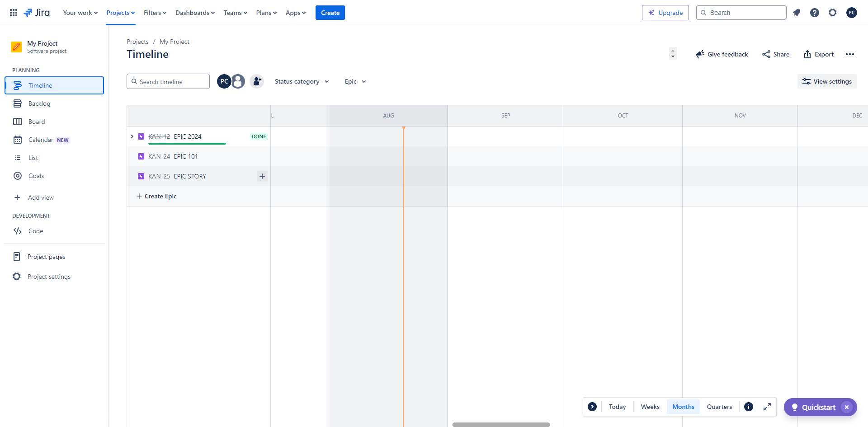
Task: Go to Board in the sidebar
Action: click(x=54, y=122)
